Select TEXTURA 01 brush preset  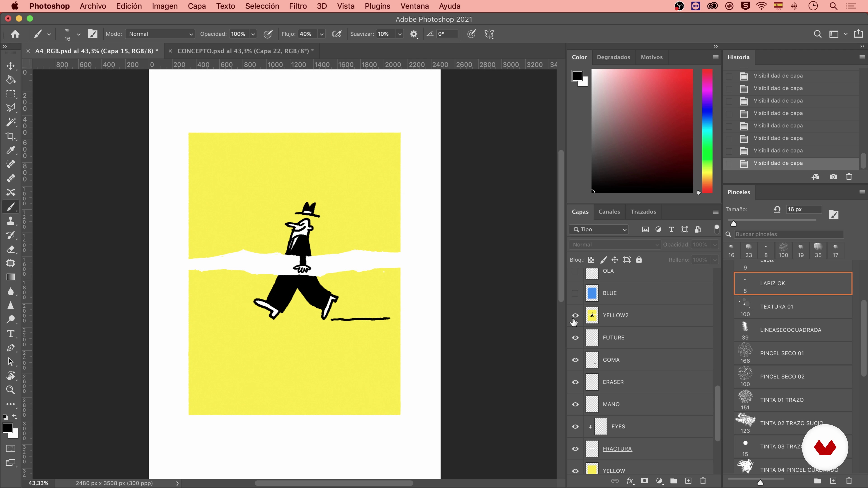(x=793, y=307)
